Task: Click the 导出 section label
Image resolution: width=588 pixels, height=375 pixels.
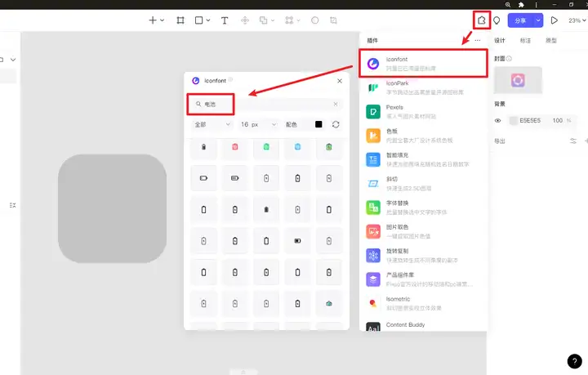Action: click(x=500, y=141)
